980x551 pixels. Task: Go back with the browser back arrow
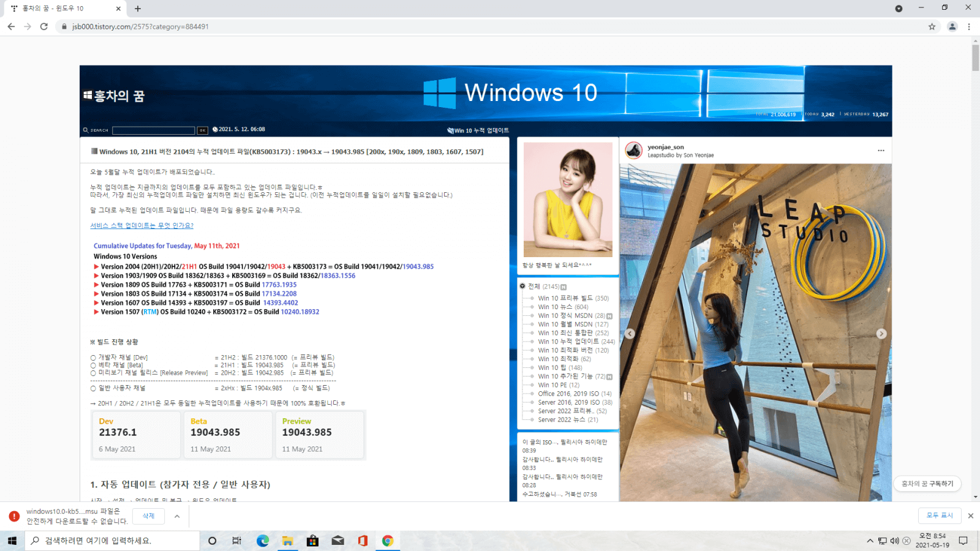[x=11, y=26]
